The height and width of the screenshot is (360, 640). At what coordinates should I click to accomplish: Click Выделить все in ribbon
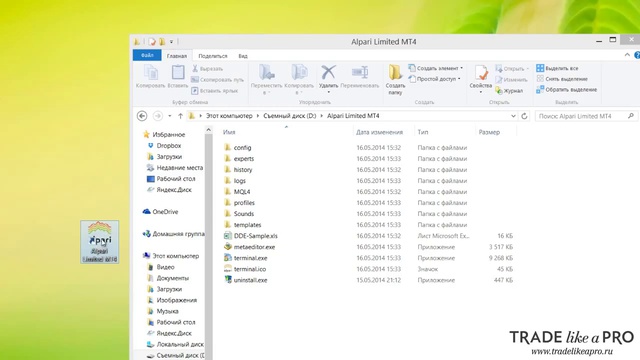coord(557,68)
